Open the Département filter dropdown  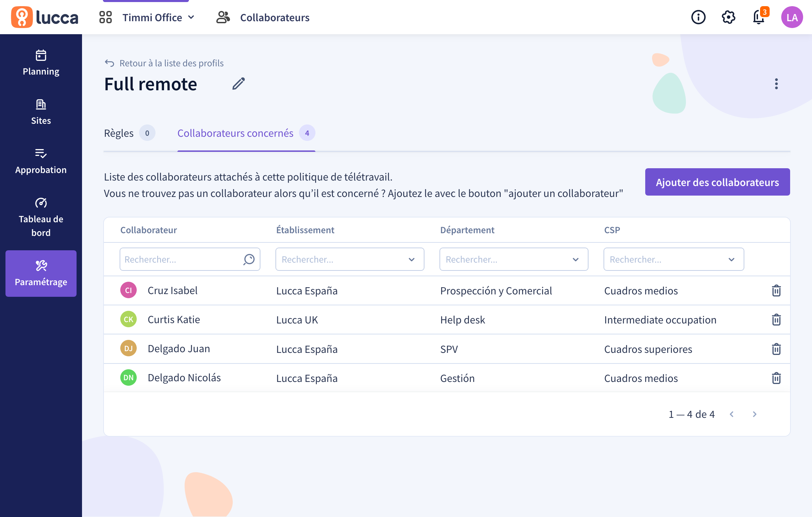coord(514,259)
